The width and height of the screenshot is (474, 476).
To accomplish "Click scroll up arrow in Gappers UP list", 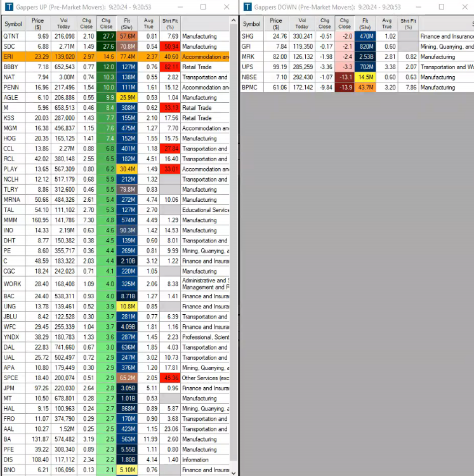I will [233, 20].
